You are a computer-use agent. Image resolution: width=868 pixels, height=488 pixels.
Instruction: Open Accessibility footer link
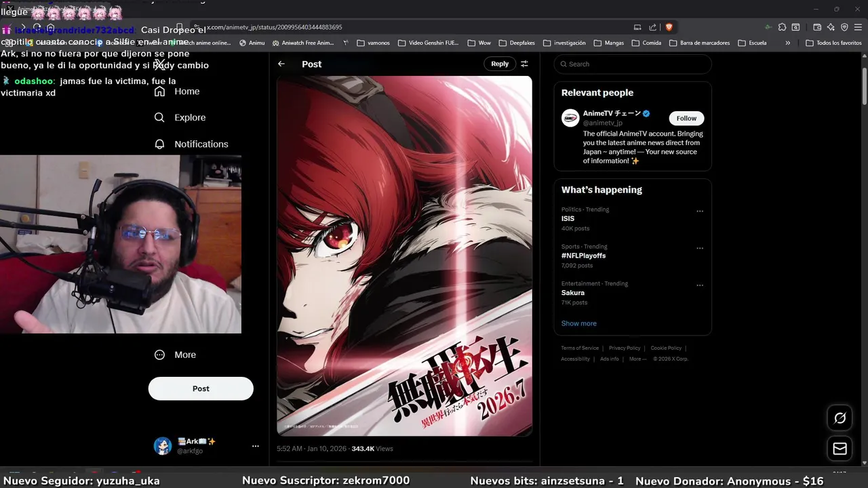[x=575, y=359]
